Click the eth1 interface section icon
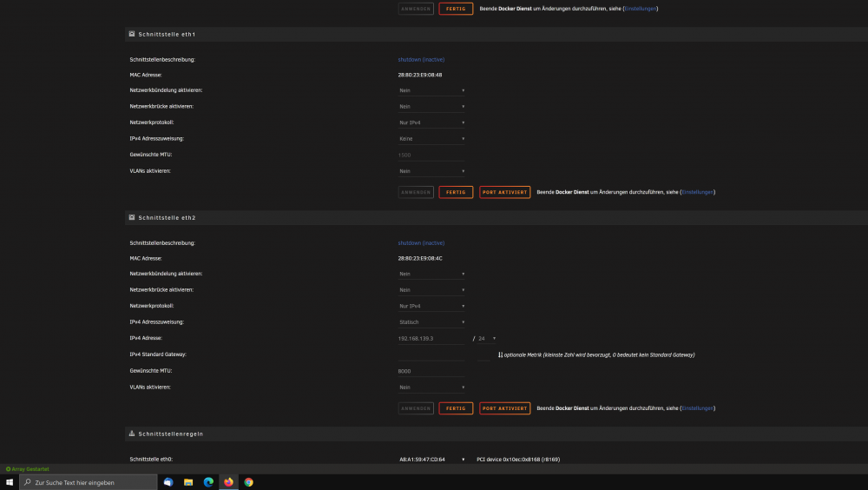 [x=132, y=34]
